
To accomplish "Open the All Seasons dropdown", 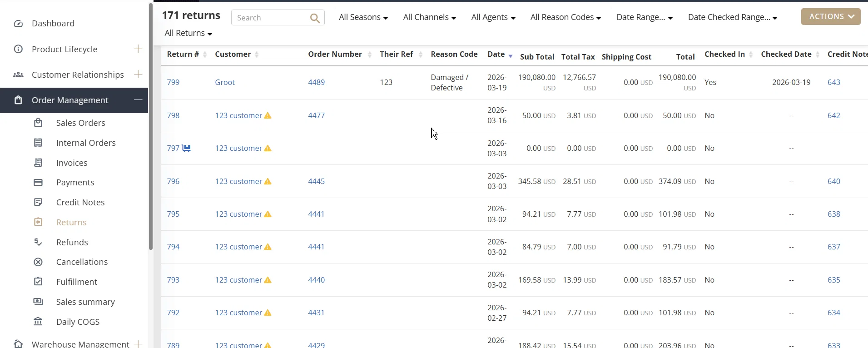I will pyautogui.click(x=363, y=17).
